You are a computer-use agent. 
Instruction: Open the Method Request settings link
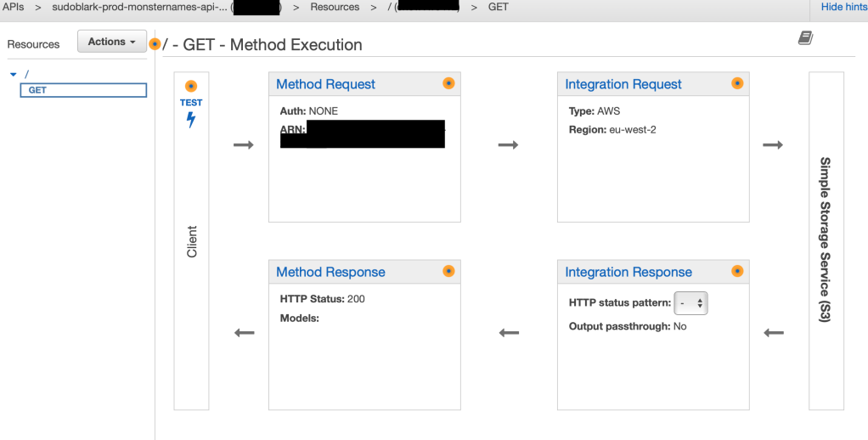click(x=325, y=84)
